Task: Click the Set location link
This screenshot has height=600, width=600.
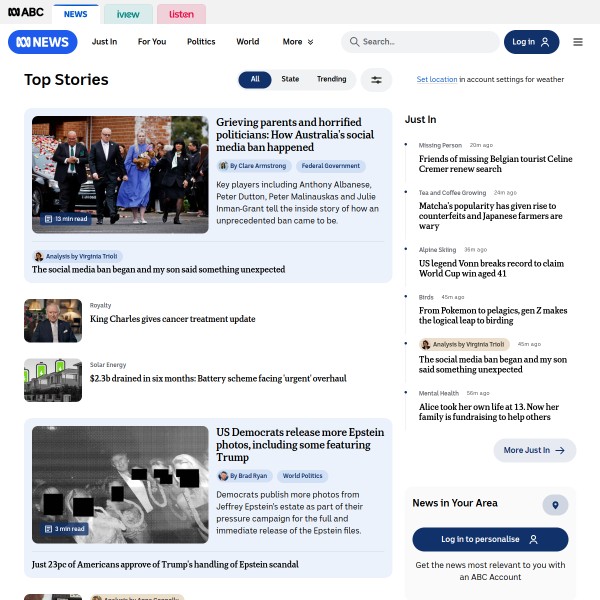Action: [x=437, y=79]
